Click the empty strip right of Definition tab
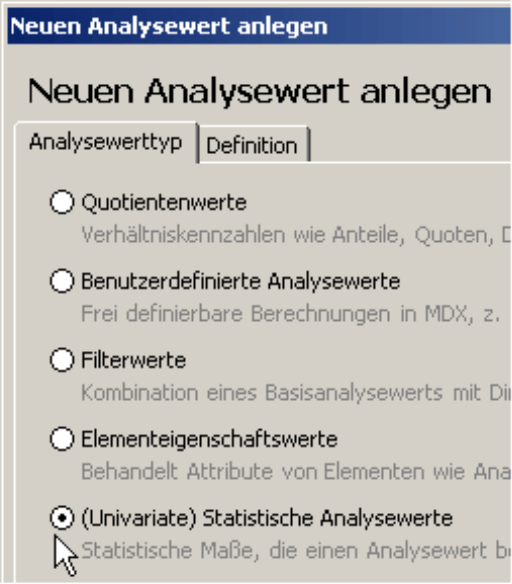This screenshot has width=512, height=584. pyautogui.click(x=410, y=145)
